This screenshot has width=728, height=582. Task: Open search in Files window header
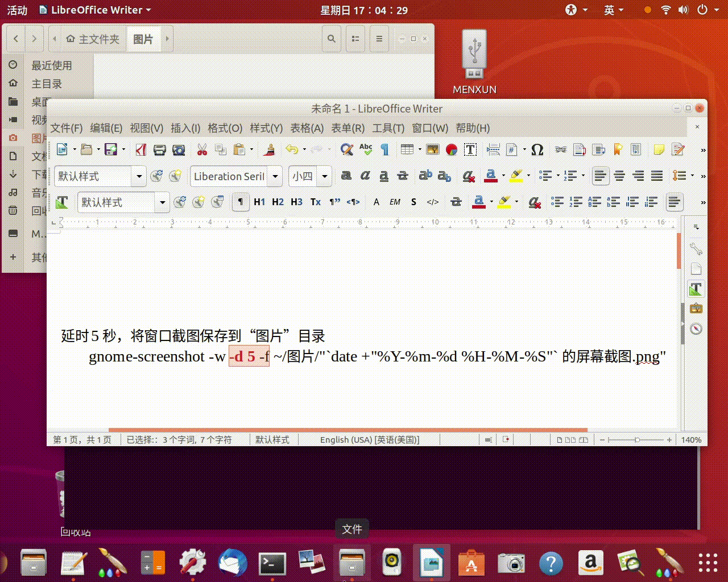click(x=332, y=39)
